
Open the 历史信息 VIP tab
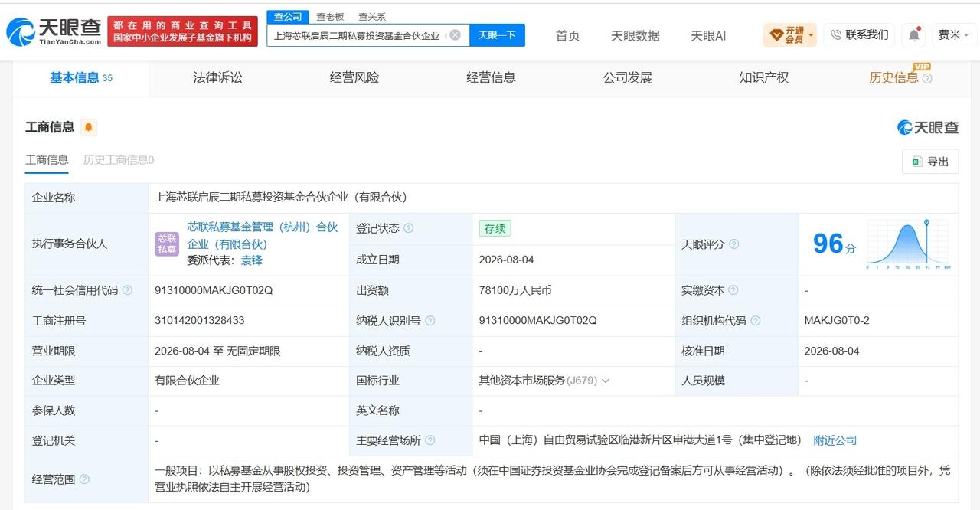click(893, 77)
